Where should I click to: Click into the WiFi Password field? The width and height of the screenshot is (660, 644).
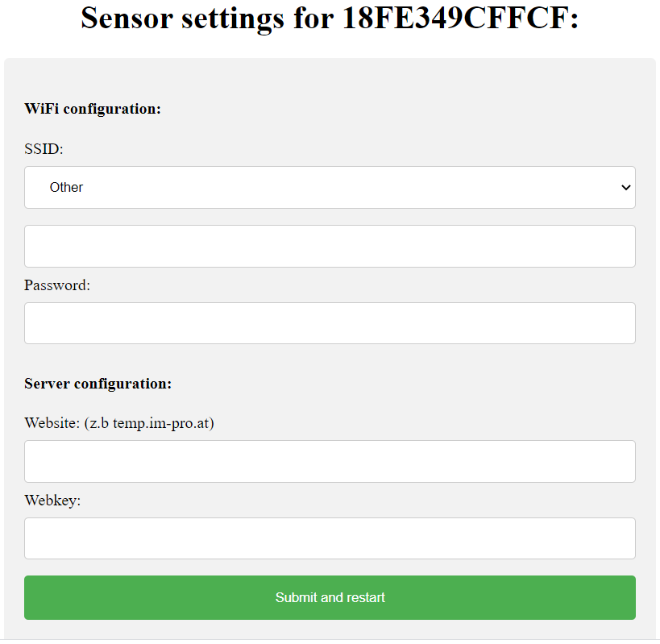tap(330, 323)
